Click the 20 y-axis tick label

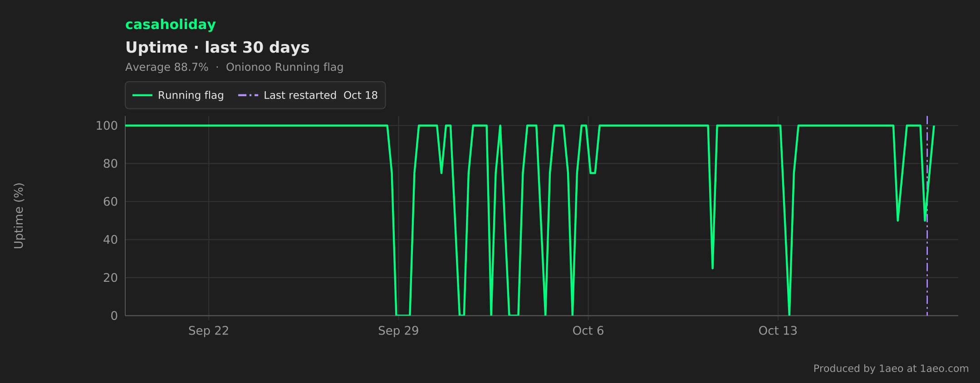coord(110,278)
